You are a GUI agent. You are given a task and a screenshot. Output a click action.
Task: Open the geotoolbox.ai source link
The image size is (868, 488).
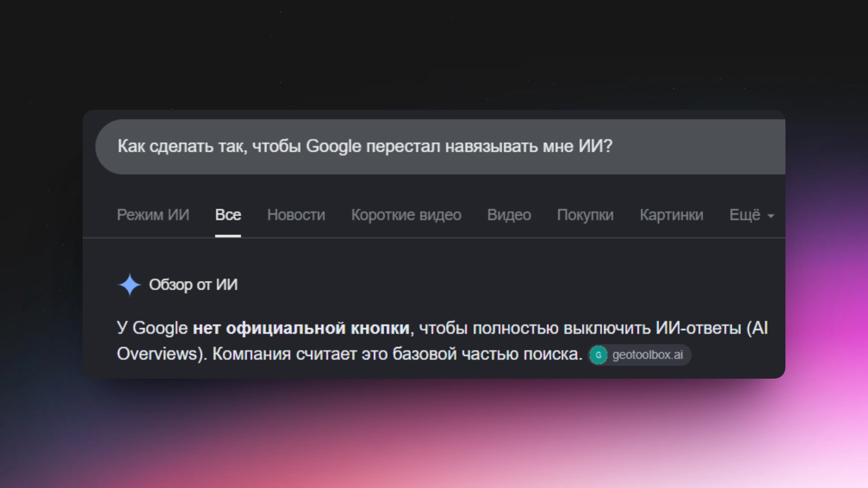(640, 355)
